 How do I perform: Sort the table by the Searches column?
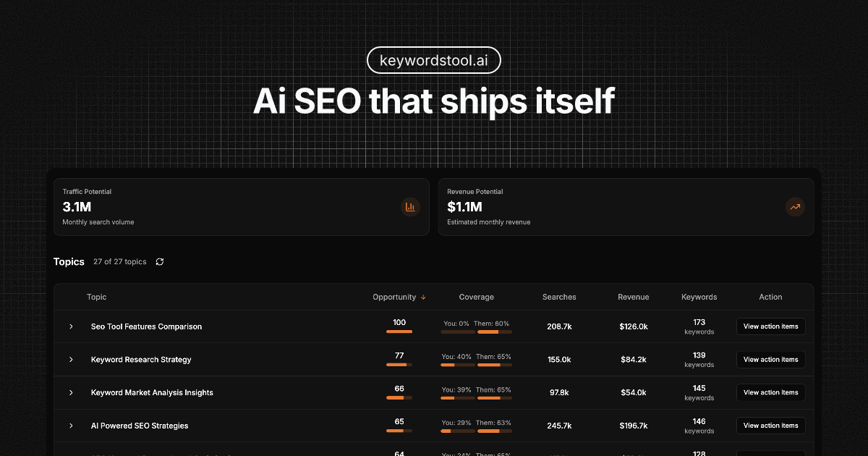click(559, 297)
